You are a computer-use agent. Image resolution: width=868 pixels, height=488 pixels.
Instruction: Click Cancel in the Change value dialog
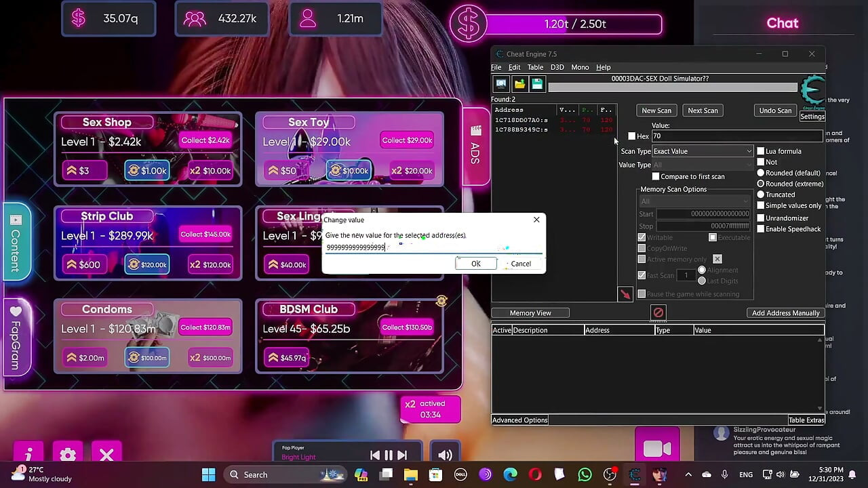521,264
